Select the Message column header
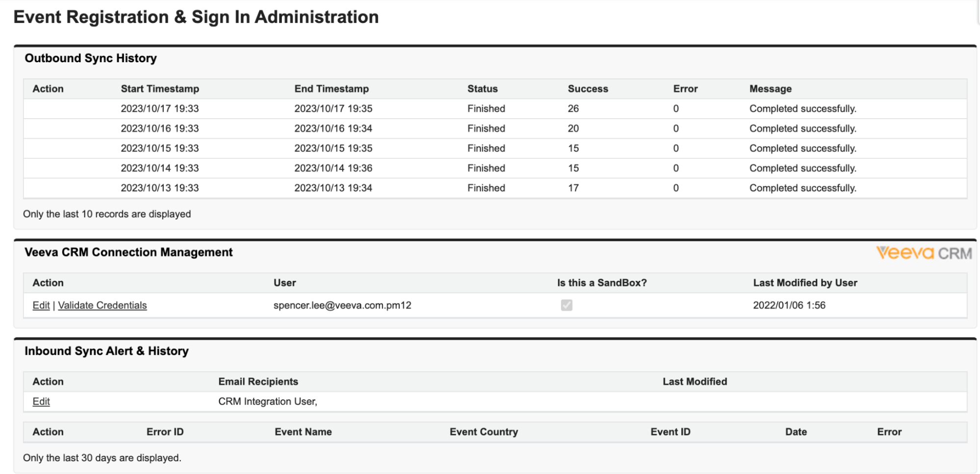 click(x=770, y=89)
